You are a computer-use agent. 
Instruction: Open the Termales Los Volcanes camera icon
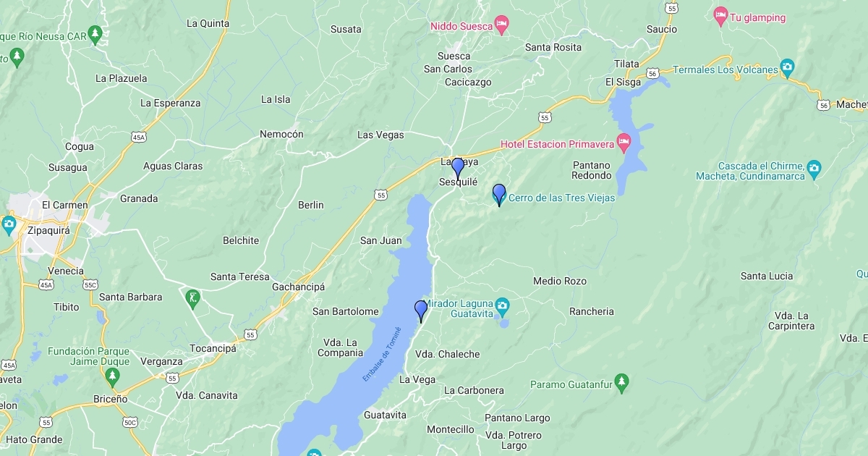coord(788,69)
